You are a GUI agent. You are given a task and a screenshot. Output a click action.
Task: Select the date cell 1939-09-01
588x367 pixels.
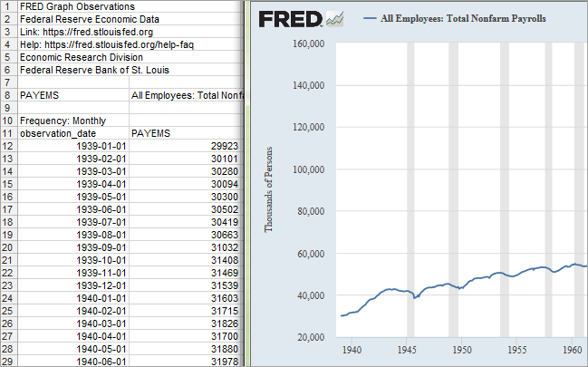[x=73, y=247]
